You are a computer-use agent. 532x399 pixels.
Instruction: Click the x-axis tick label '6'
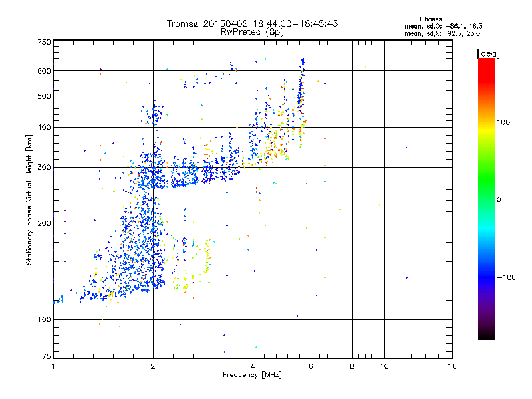(x=311, y=366)
